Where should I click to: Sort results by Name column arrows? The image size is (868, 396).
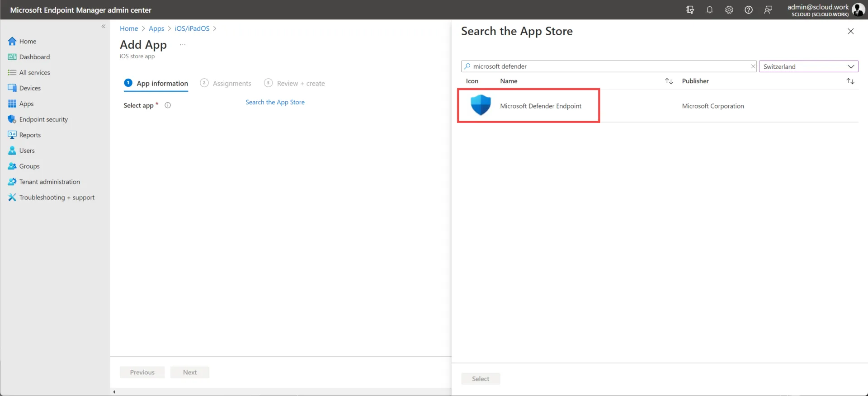[669, 81]
